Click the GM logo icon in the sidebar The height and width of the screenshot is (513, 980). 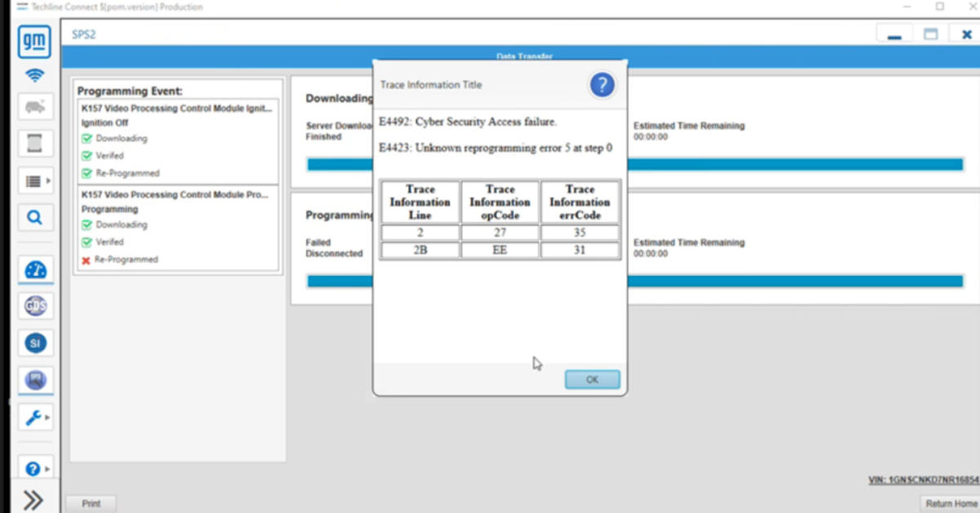click(x=34, y=42)
